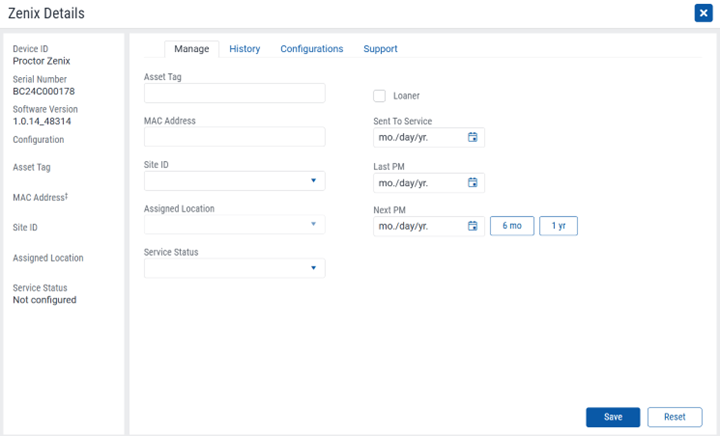Viewport: 720px width, 436px height.
Task: Click the sidebar MAC Address label
Action: click(x=40, y=197)
